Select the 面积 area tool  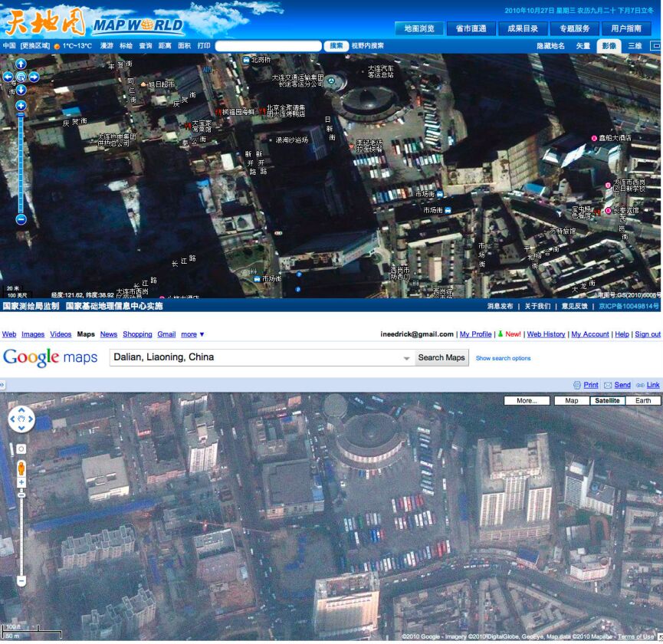click(x=185, y=46)
